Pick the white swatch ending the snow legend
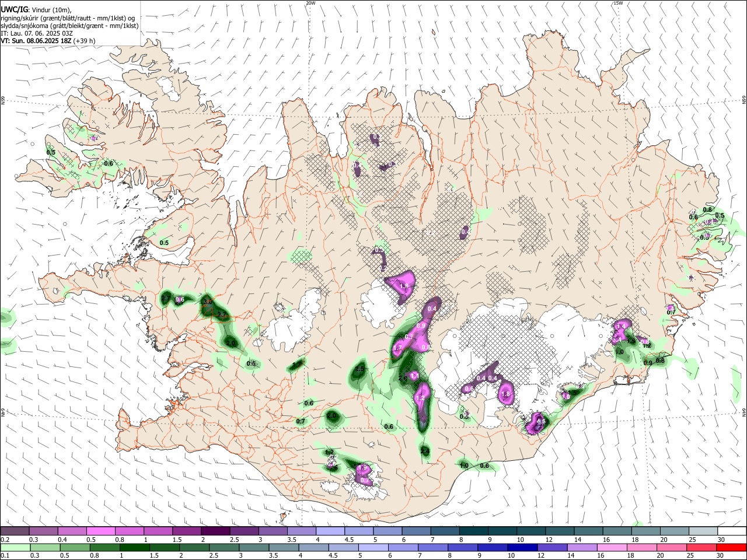This screenshot has height=560, width=747. click(732, 531)
